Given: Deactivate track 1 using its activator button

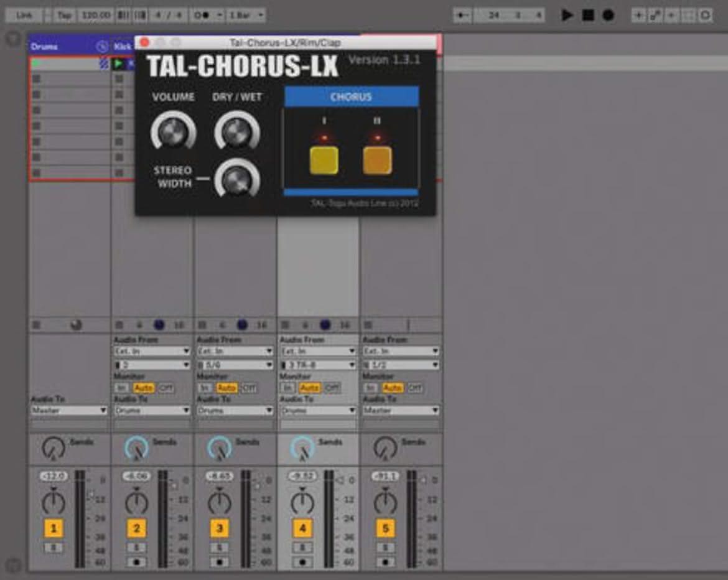Looking at the screenshot, I should pyautogui.click(x=54, y=528).
